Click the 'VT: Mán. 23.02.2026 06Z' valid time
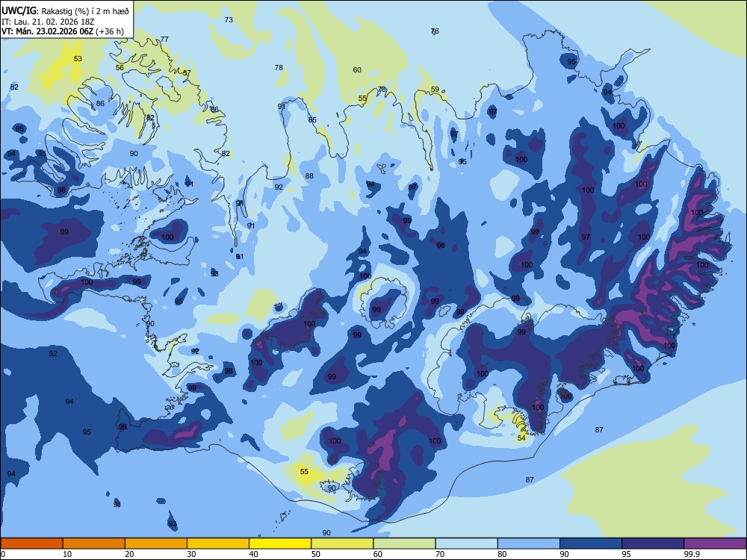This screenshot has width=747, height=560. [x=48, y=31]
